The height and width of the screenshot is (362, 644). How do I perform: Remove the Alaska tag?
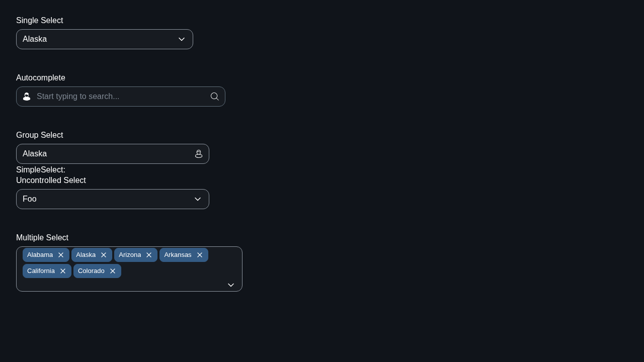tap(104, 255)
